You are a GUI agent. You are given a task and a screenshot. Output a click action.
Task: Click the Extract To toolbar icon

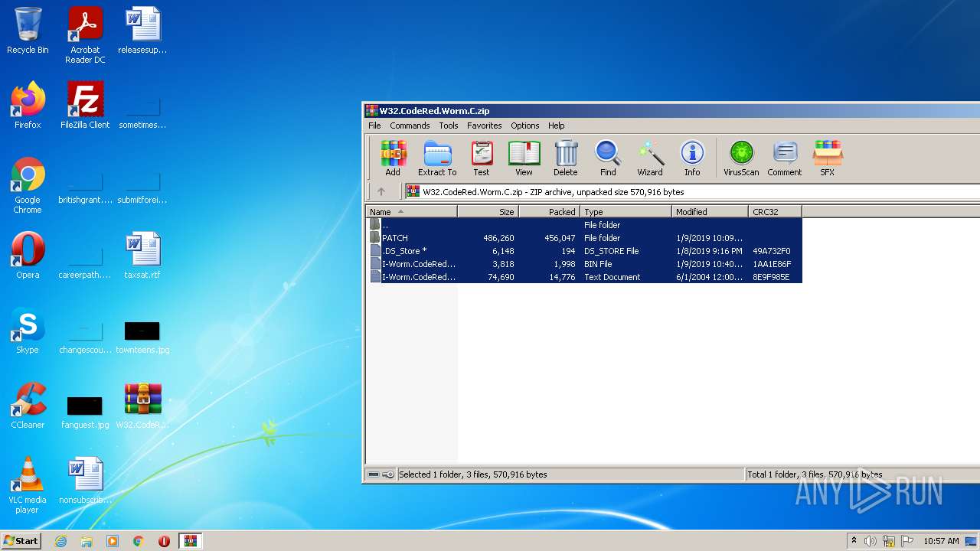coord(437,158)
